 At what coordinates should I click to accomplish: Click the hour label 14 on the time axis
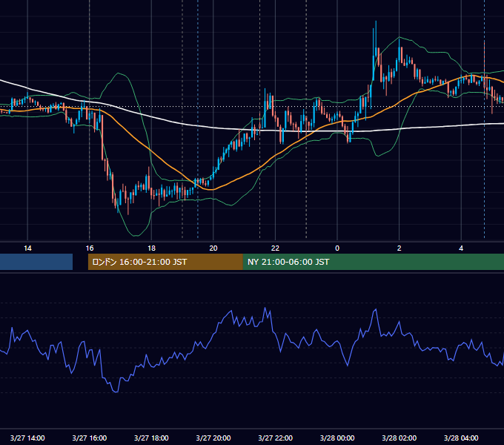tap(27, 248)
